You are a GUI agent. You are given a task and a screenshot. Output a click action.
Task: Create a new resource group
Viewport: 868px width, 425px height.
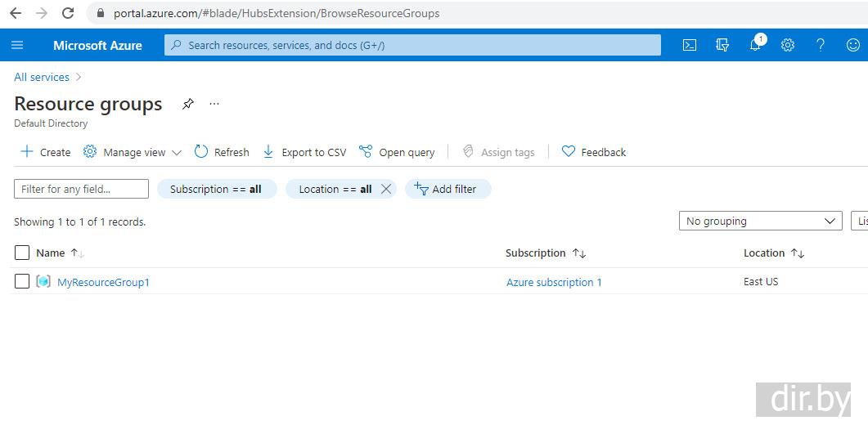pyautogui.click(x=45, y=152)
